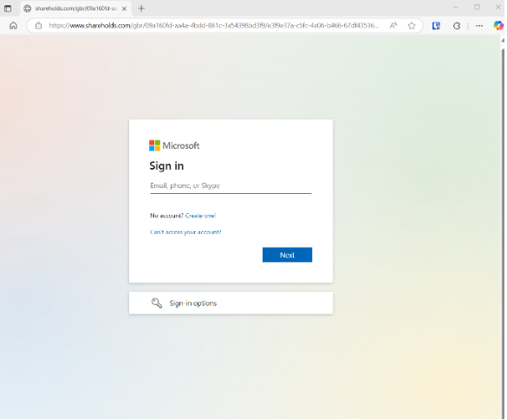Open Sign-in options

231,303
